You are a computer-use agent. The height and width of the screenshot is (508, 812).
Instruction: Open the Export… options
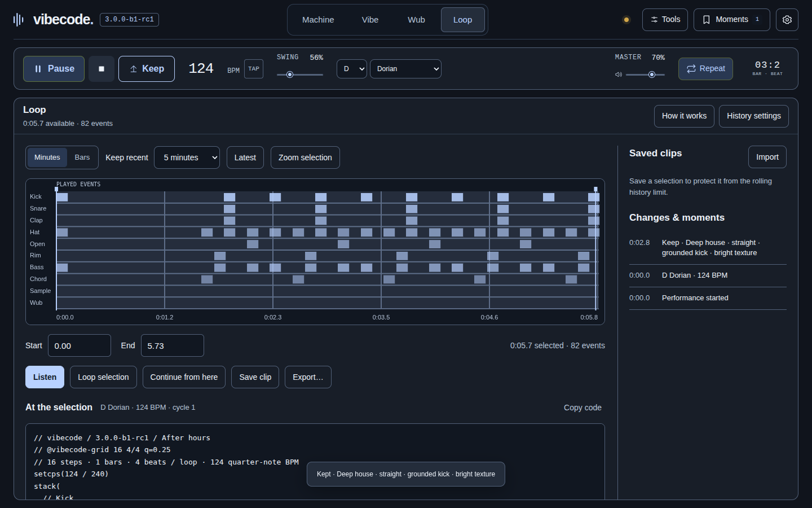pos(308,377)
